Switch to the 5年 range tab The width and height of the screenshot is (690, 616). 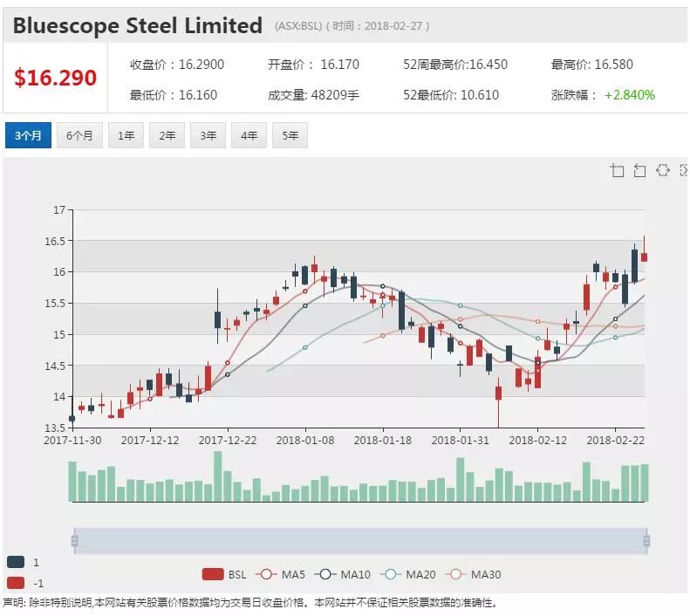[x=290, y=135]
